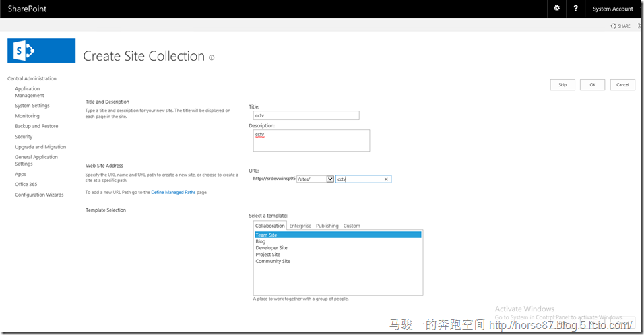Expand the /sites/ managed path dropdown

[330, 179]
